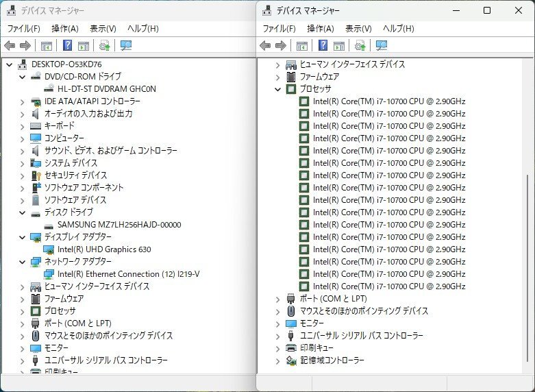The height and width of the screenshot is (392, 535).
Task: Open 操作(A) menu in left window
Action: (x=64, y=29)
